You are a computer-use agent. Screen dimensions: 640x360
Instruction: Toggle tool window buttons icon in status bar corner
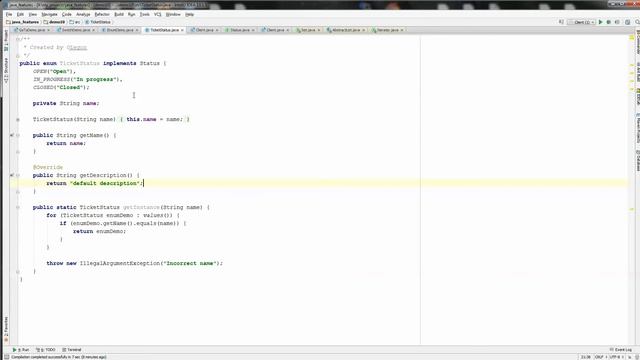click(x=7, y=357)
